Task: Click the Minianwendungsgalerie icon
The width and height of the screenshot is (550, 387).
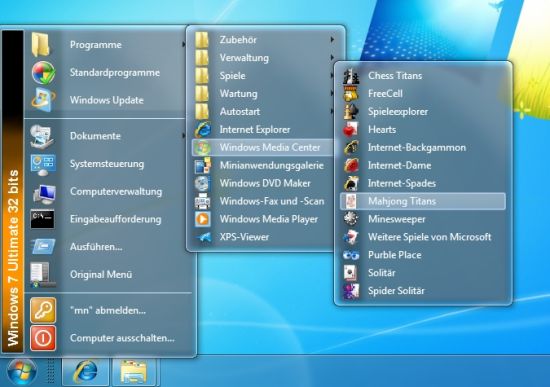Action: [x=203, y=166]
